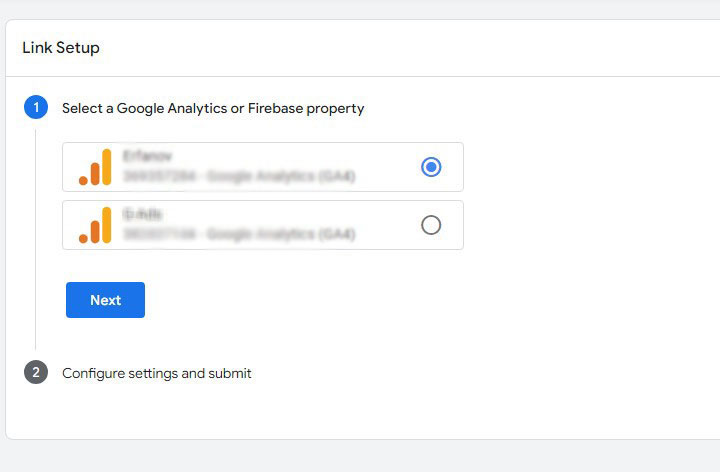Click the blurred name of the first property
This screenshot has height=472, width=720.
click(x=147, y=157)
